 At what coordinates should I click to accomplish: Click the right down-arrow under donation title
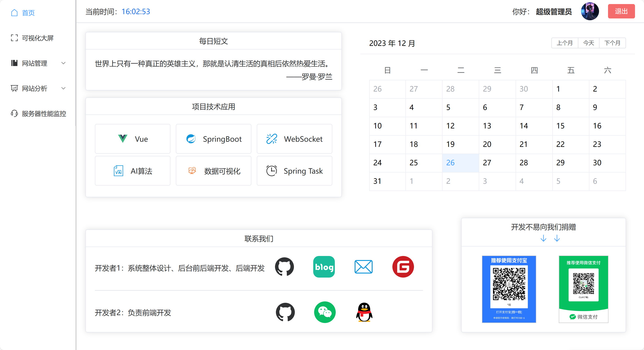[557, 239]
